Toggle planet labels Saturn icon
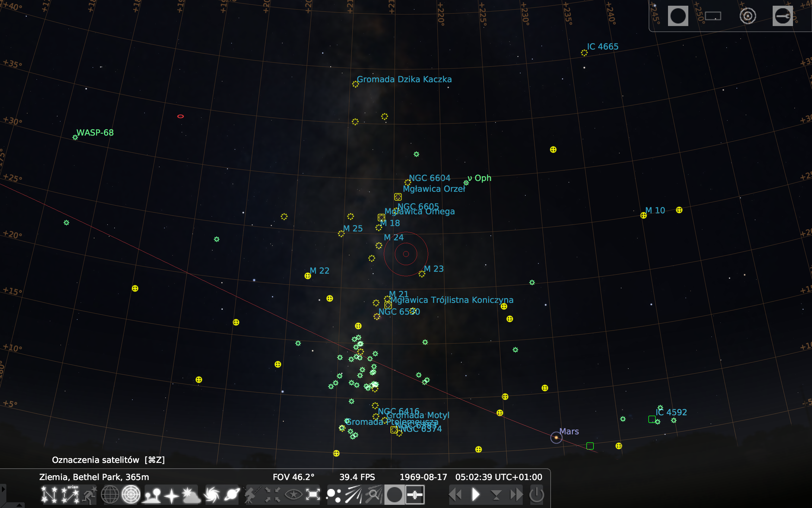Image resolution: width=812 pixels, height=508 pixels. (232, 495)
